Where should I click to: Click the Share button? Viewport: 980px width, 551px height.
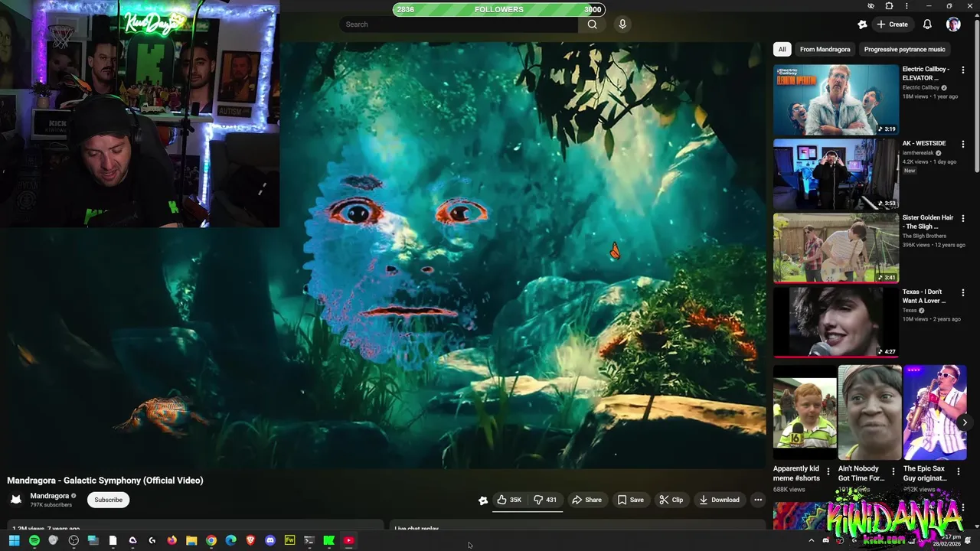pyautogui.click(x=586, y=500)
